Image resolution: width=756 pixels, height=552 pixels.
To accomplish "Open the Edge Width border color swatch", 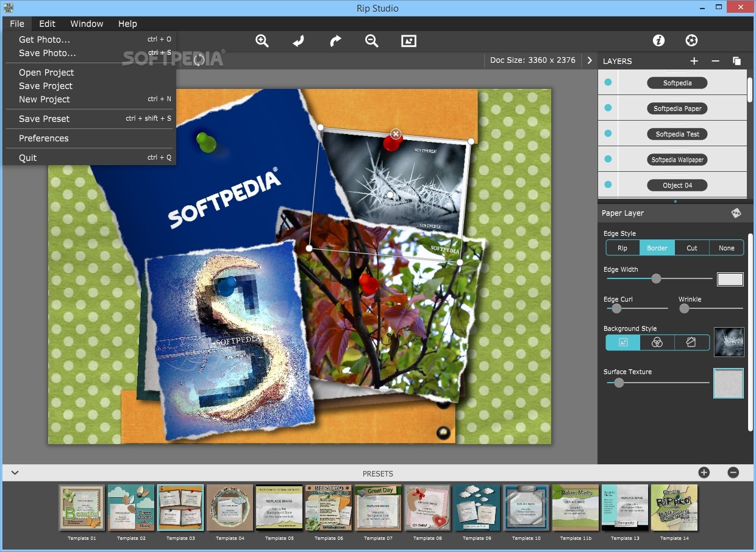I will (730, 279).
